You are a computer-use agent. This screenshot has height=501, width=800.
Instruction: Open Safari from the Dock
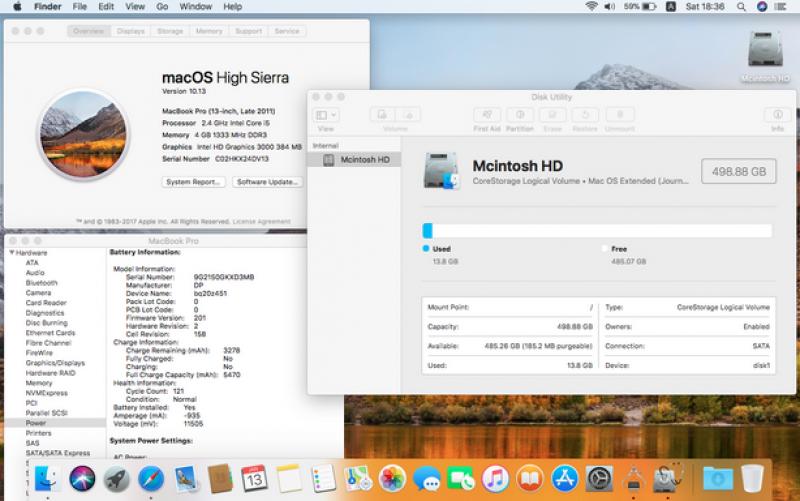151,479
